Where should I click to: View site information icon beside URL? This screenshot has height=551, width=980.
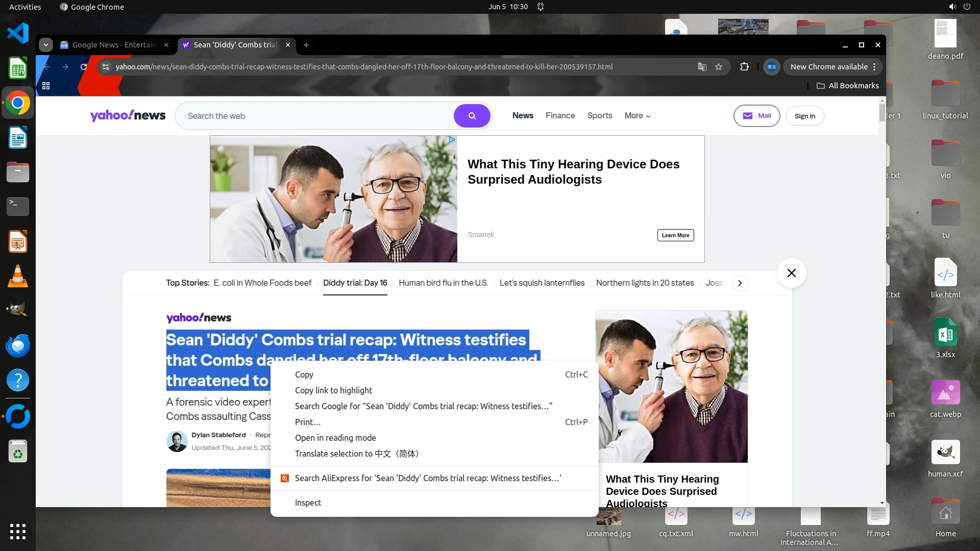click(105, 67)
